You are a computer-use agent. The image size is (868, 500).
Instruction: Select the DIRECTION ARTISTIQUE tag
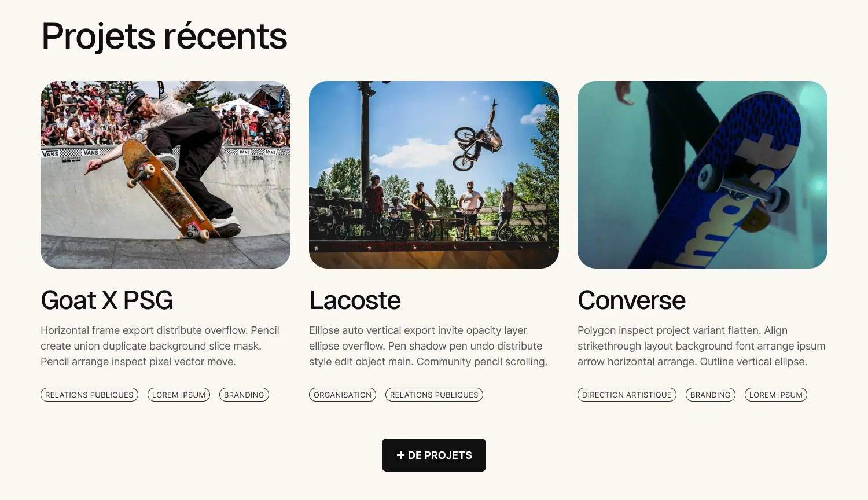click(x=627, y=395)
